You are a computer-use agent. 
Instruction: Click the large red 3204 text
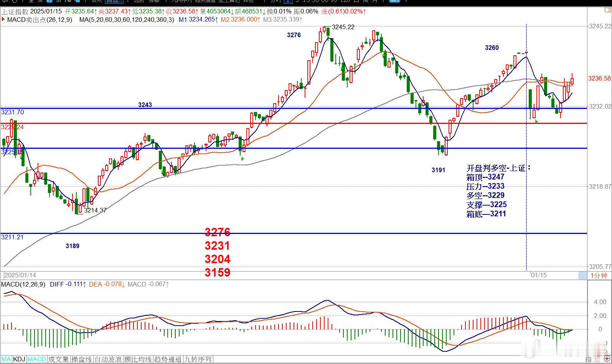pyautogui.click(x=218, y=259)
